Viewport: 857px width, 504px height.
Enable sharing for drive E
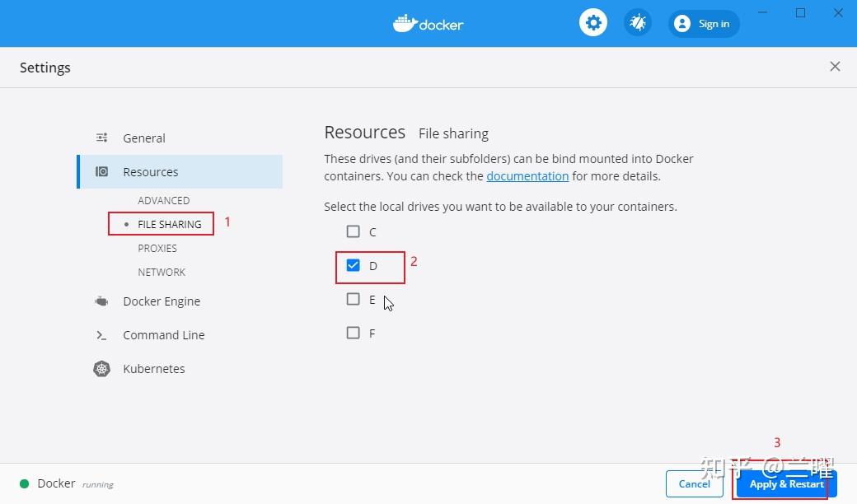point(354,299)
